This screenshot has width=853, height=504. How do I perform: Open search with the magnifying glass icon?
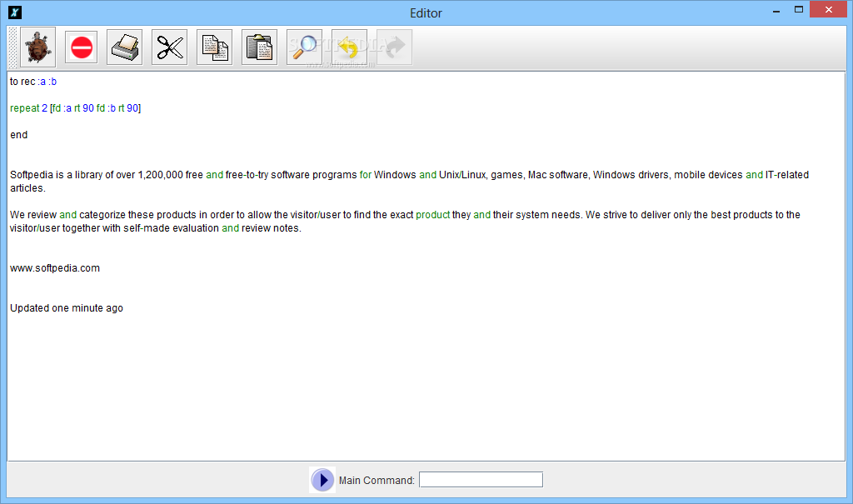click(x=305, y=47)
